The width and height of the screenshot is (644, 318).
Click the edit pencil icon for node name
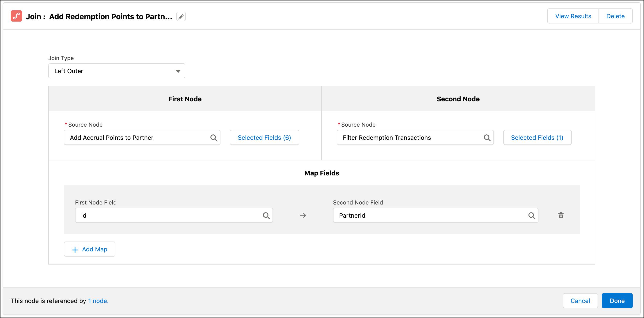pyautogui.click(x=181, y=16)
